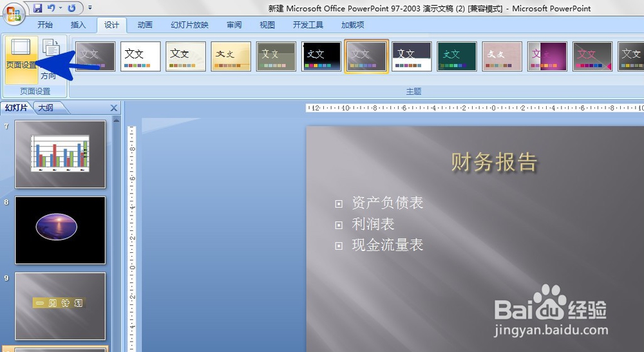
Task: Apply the plain white Office theme
Action: 140,56
